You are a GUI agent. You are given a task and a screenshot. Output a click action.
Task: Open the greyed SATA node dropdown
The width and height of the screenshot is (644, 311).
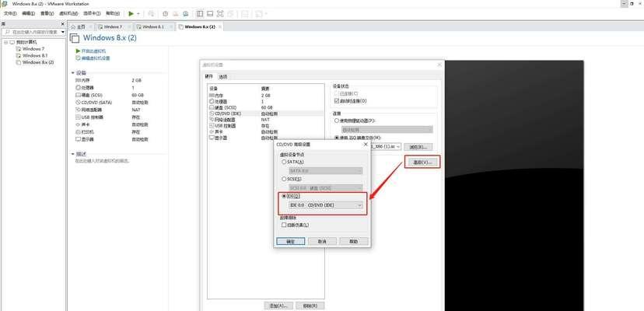point(326,170)
